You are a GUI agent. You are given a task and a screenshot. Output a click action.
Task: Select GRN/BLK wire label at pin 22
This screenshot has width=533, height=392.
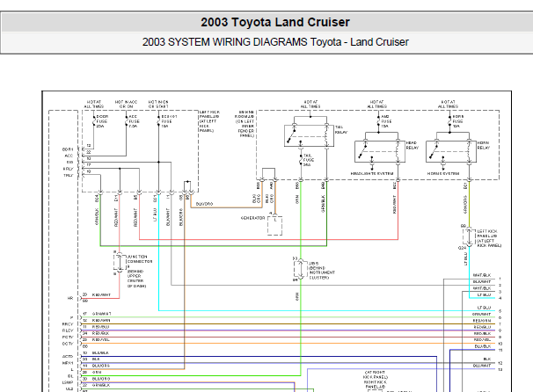click(x=101, y=385)
